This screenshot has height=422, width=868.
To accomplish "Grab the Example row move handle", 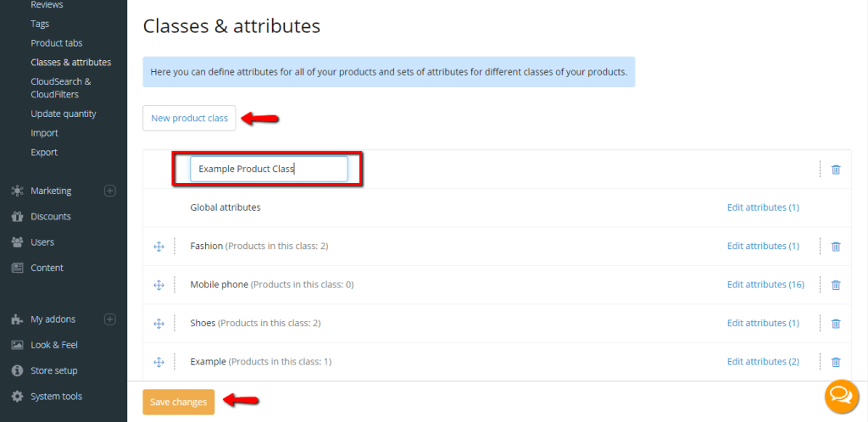I will [159, 362].
